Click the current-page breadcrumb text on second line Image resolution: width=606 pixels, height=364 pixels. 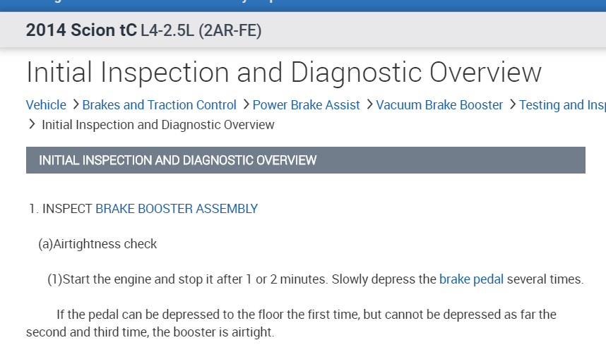coord(158,125)
